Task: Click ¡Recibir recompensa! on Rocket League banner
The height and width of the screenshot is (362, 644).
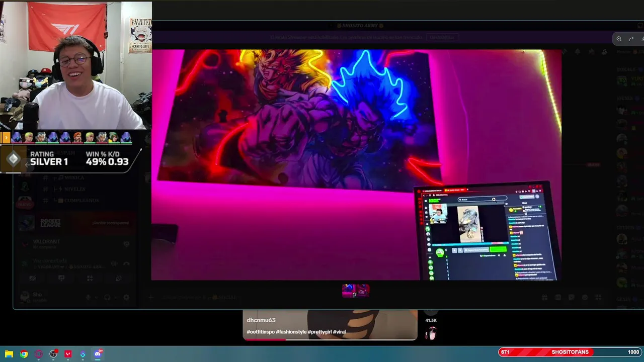Action: [111, 223]
